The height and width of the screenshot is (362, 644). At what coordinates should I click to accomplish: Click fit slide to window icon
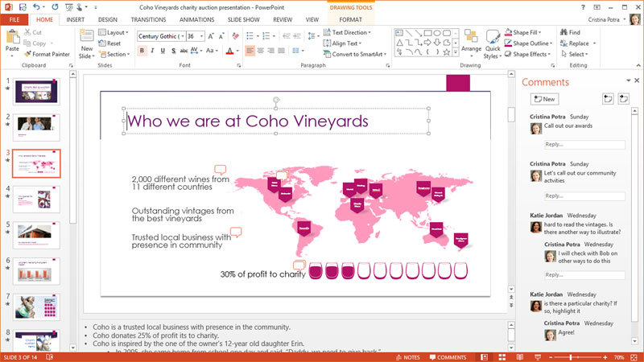point(634,356)
